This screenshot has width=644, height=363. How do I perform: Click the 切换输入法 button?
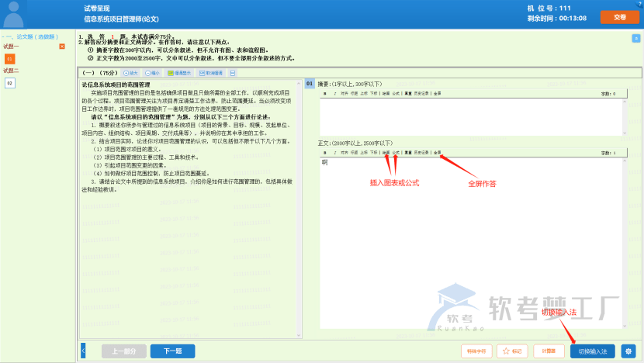tap(593, 351)
